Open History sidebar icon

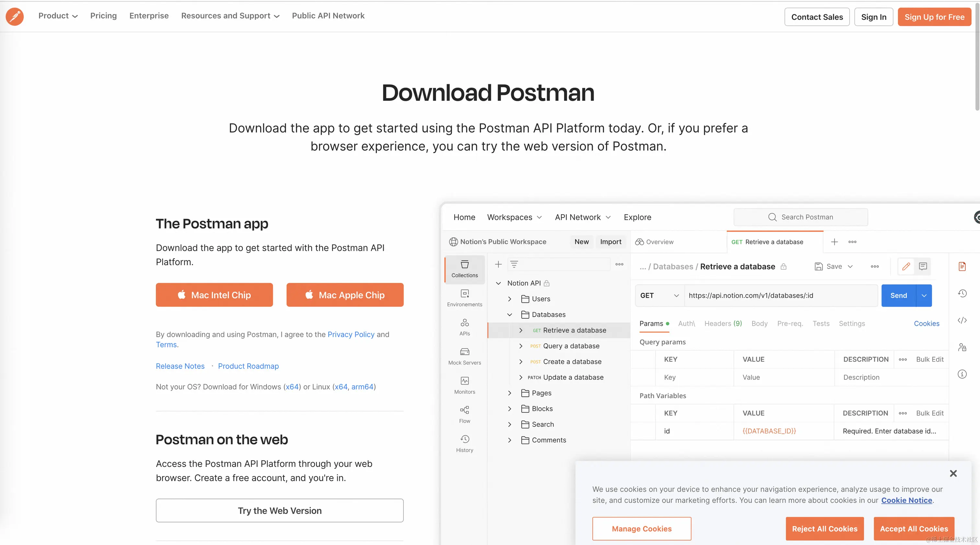click(x=464, y=444)
